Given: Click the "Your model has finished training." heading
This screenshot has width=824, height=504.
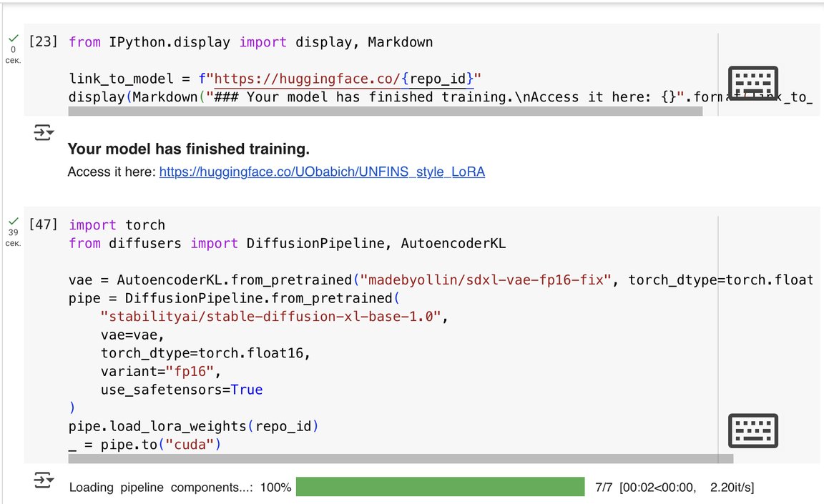Looking at the screenshot, I should tap(188, 149).
